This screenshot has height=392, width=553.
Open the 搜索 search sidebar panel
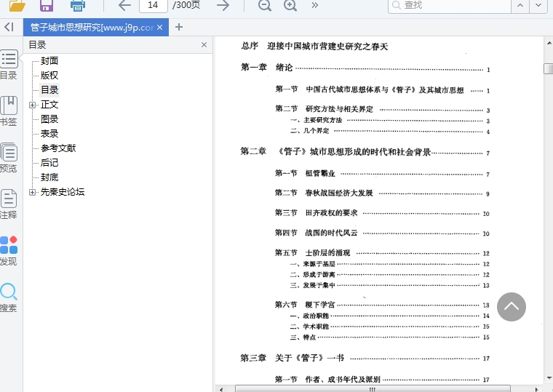pyautogui.click(x=9, y=298)
